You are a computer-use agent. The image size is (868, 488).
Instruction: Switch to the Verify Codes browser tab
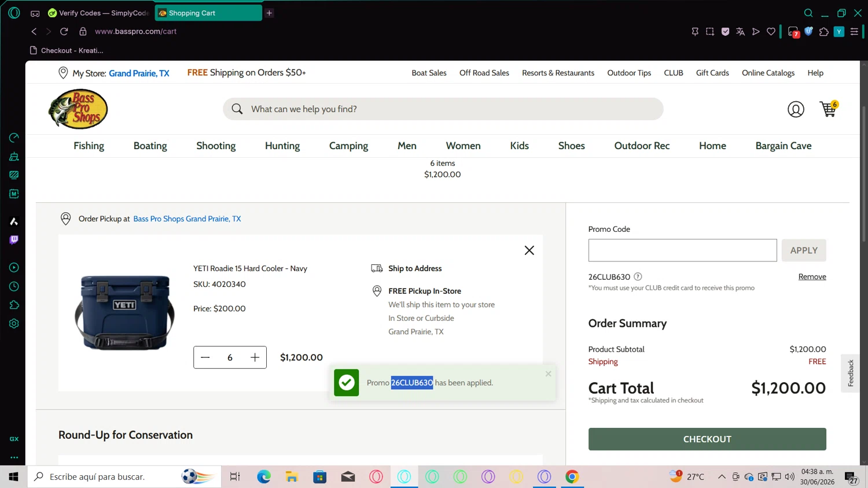(x=98, y=13)
